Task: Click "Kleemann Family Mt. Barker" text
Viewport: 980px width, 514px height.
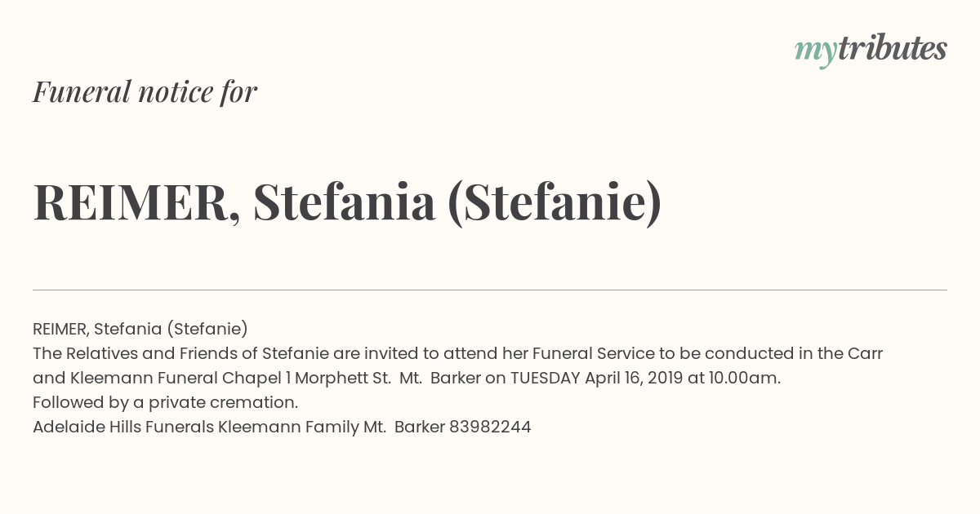Action: [332, 427]
